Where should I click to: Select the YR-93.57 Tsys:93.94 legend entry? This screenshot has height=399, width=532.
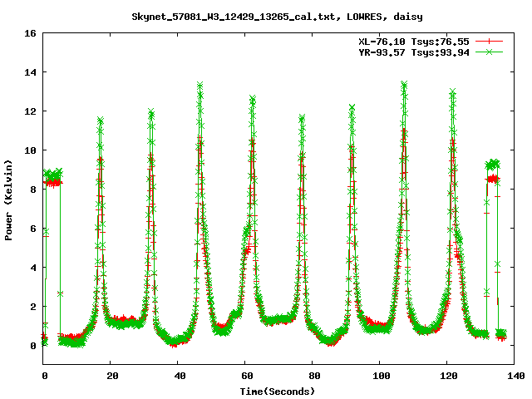(414, 52)
